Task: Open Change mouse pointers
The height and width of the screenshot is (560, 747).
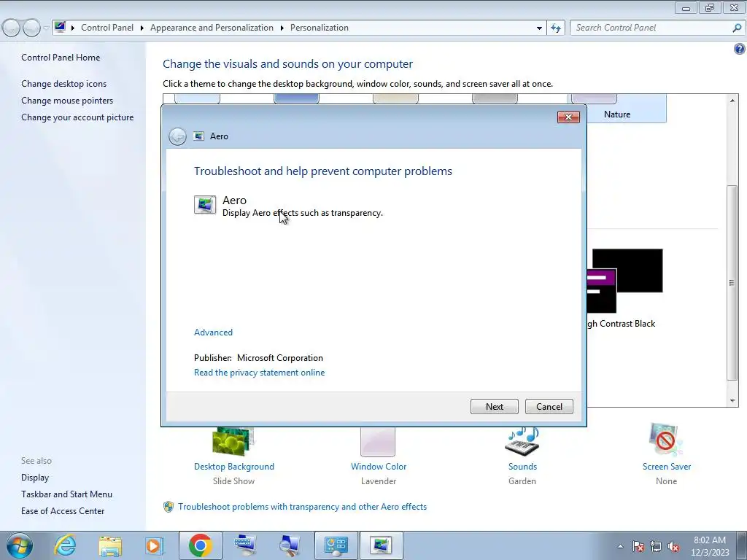Action: point(67,101)
